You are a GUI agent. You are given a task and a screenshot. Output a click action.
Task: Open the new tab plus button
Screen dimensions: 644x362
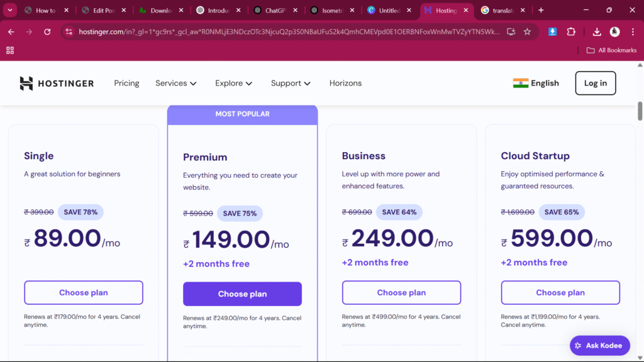pyautogui.click(x=541, y=10)
